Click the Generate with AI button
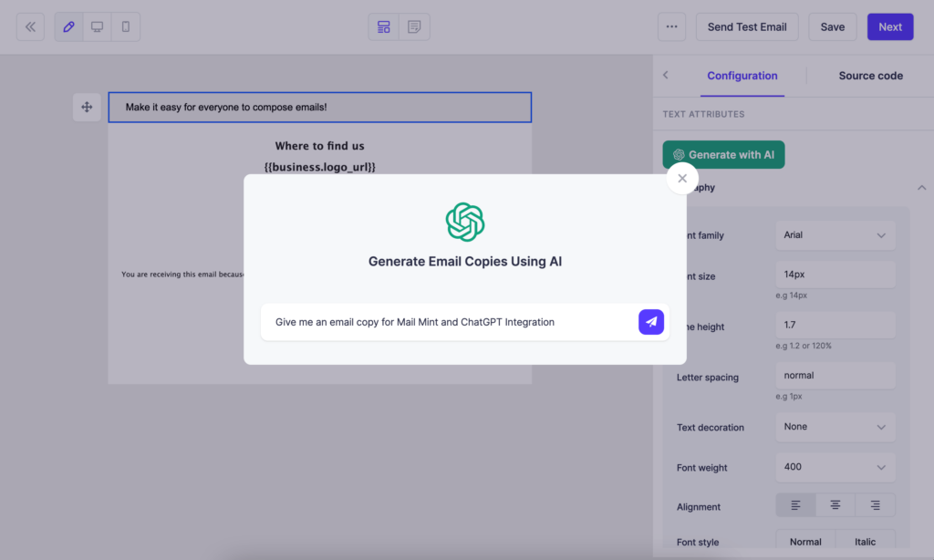The width and height of the screenshot is (934, 560). pyautogui.click(x=723, y=155)
